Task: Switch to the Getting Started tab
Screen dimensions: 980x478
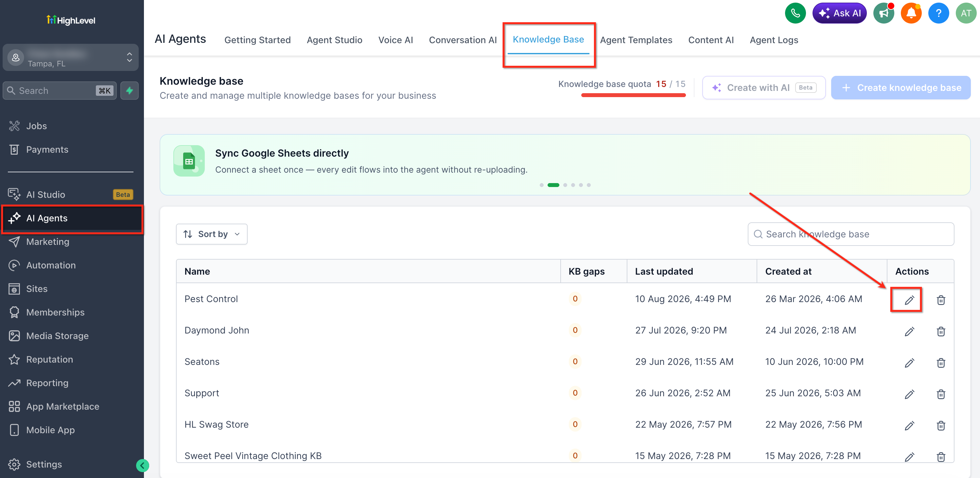Action: pyautogui.click(x=257, y=40)
